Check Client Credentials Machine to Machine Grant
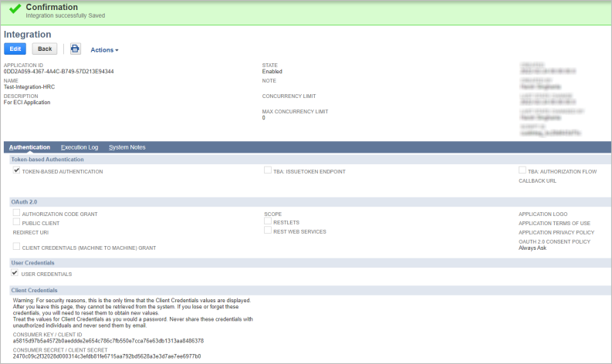Viewport: 612px width, 364px height. [x=16, y=247]
